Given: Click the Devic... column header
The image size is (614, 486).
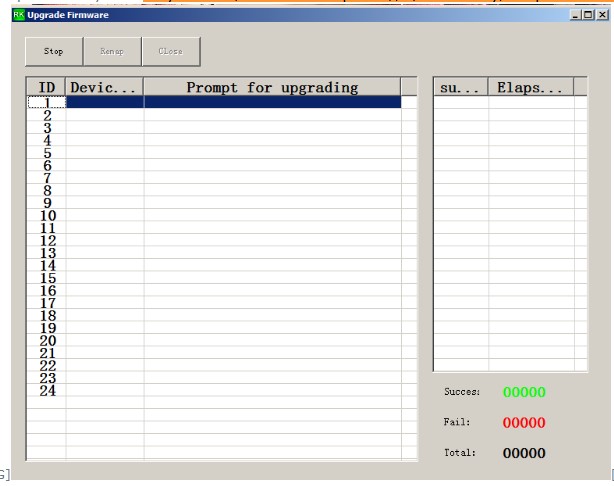Looking at the screenshot, I should click(x=105, y=88).
